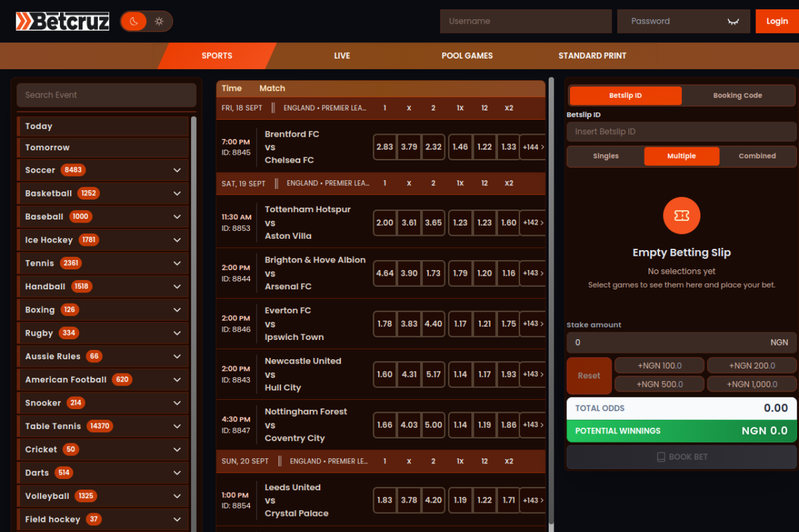
Task: Open +144 more markets for Brentford match
Action: pyautogui.click(x=532, y=147)
